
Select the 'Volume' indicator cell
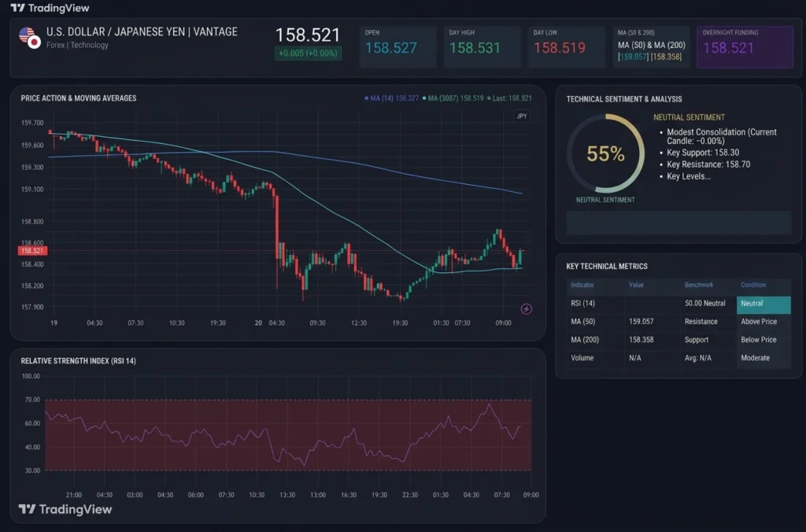coord(582,358)
